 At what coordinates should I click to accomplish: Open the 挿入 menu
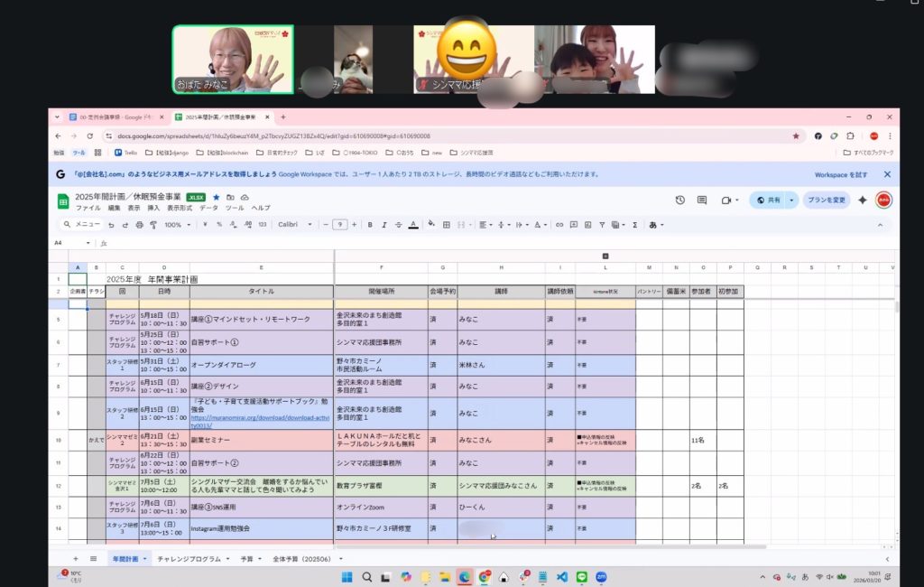(x=153, y=208)
